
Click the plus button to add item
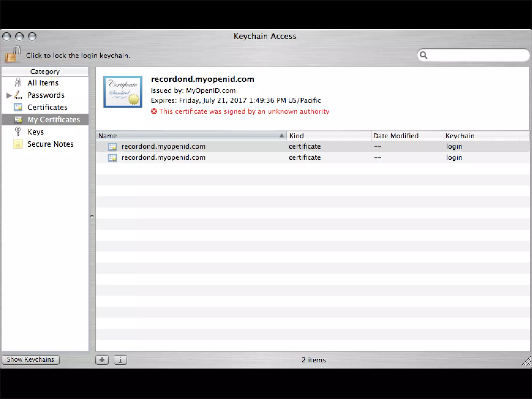tap(102, 360)
